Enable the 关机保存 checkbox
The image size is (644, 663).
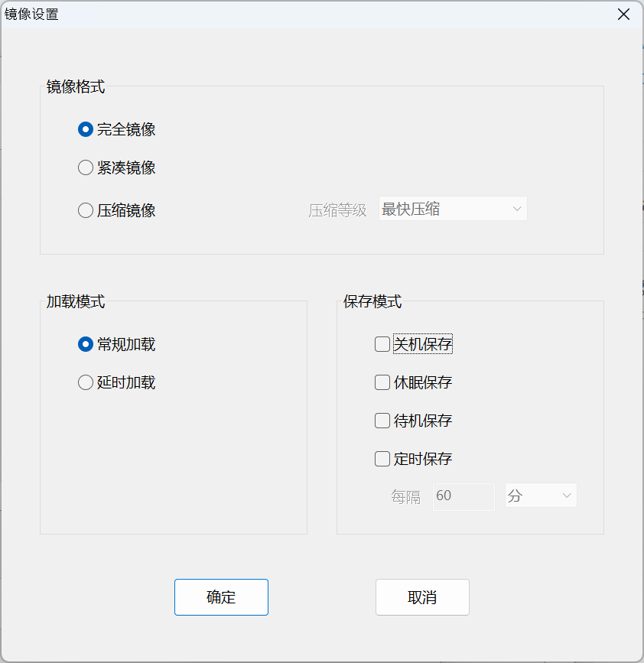(382, 344)
